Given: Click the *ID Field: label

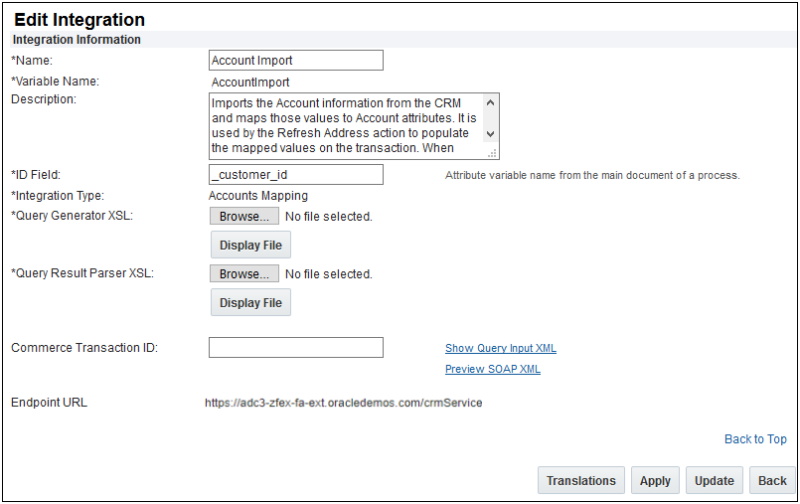Looking at the screenshot, I should [x=36, y=175].
